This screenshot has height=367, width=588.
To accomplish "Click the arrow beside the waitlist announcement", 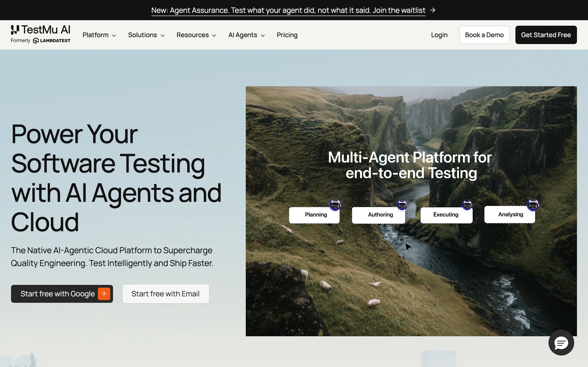I will [433, 10].
